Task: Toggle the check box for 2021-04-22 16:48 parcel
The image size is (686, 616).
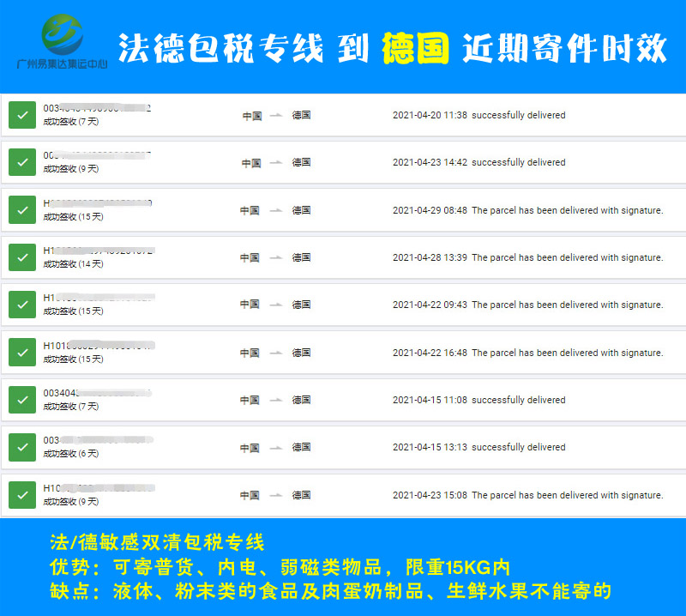Action: (22, 353)
